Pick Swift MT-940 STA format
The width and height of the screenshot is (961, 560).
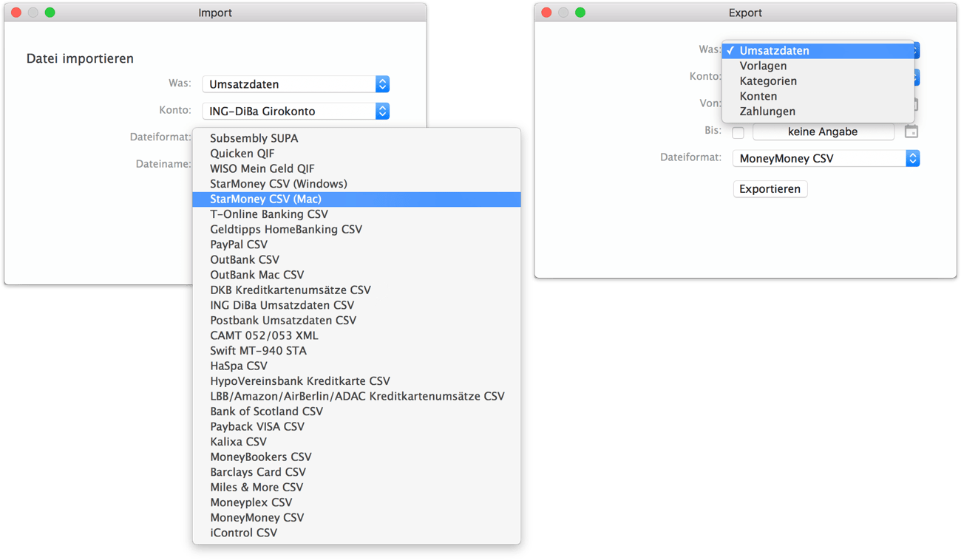(356, 350)
